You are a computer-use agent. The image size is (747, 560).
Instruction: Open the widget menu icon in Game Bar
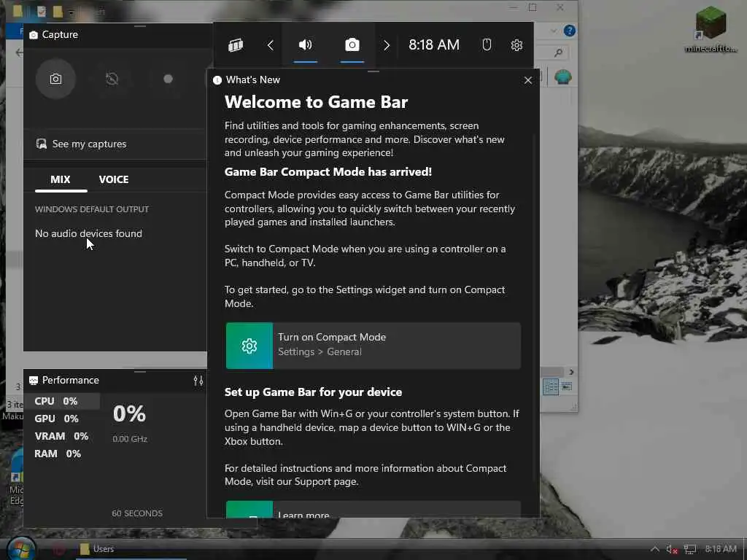pyautogui.click(x=236, y=45)
